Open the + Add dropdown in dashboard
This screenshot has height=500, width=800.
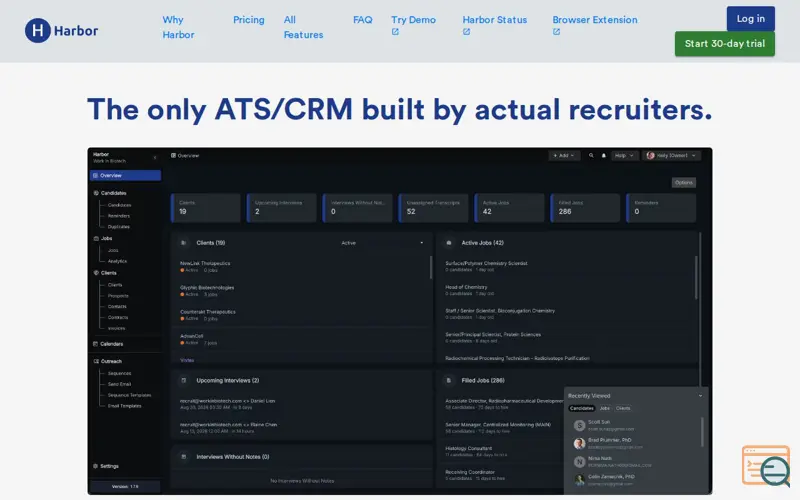(564, 156)
